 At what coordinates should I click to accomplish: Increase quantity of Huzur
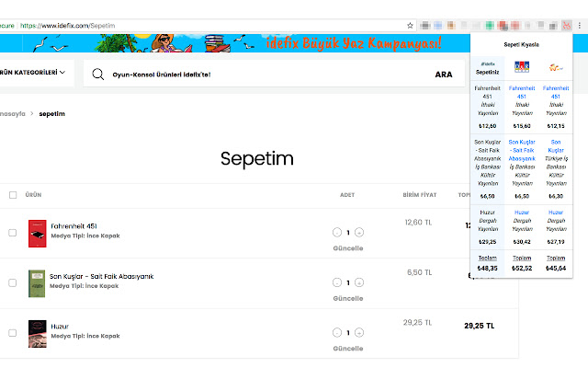coord(359,333)
